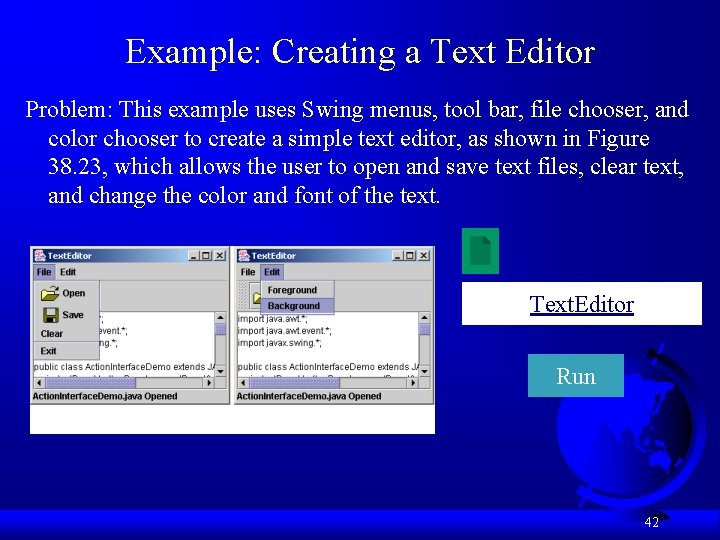This screenshot has height=540, width=720.
Task: Close the left TextEditor window
Action: (x=220, y=256)
